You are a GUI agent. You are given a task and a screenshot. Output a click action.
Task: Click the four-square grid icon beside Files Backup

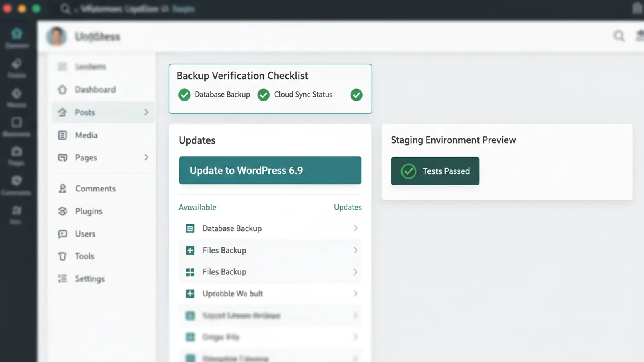point(190,272)
